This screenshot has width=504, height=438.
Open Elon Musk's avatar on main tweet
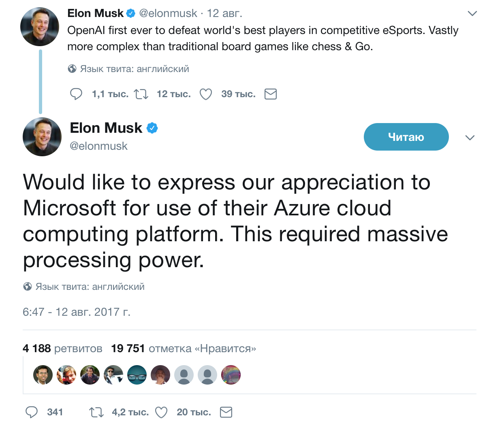(42, 137)
